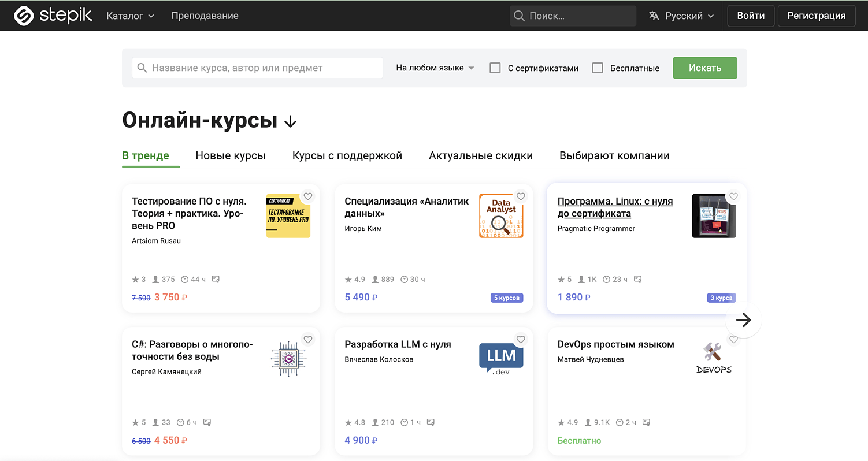Image resolution: width=868 pixels, height=461 pixels.
Task: Click the Войти button
Action: [x=750, y=16]
